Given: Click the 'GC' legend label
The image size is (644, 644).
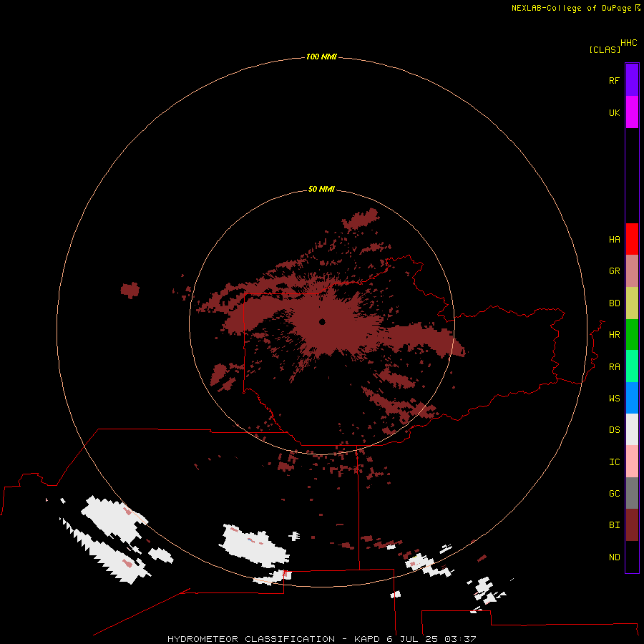Looking at the screenshot, I should pyautogui.click(x=614, y=494).
